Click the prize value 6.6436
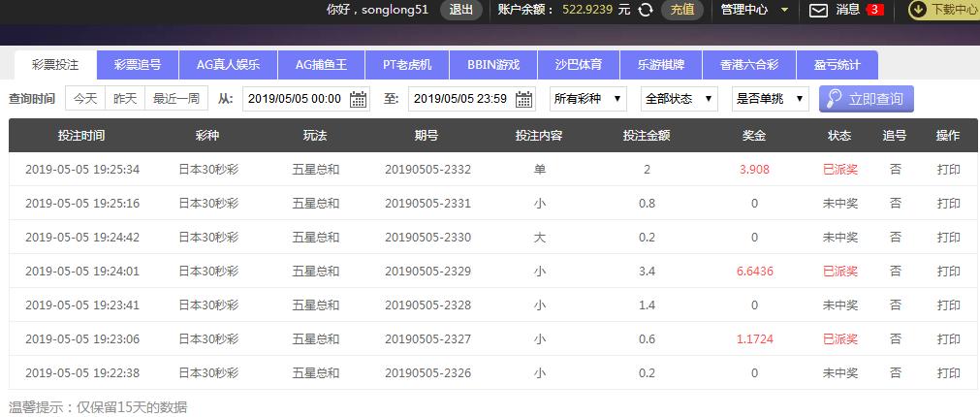Viewport: 980px width, 417px height. (x=754, y=272)
